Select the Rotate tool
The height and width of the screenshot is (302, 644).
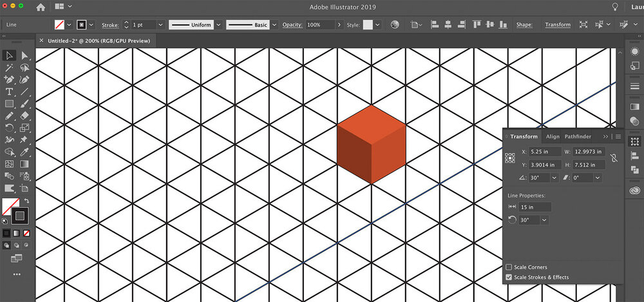(10, 127)
